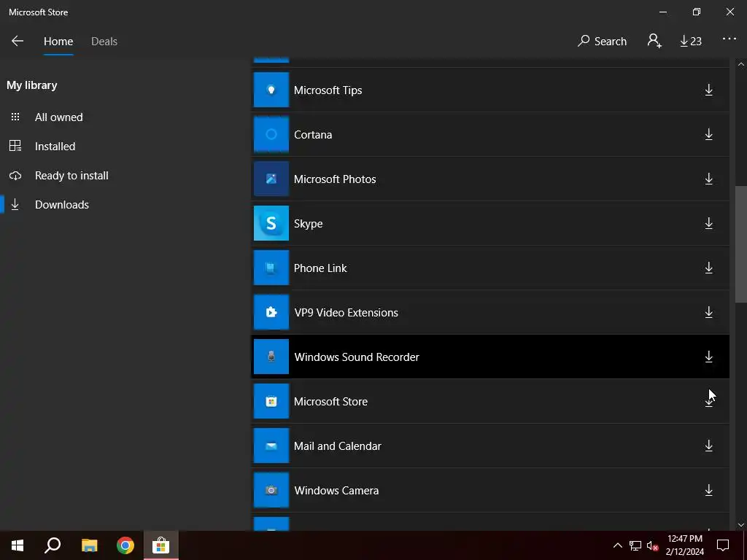Download VP9 Video Extensions arrow

coord(708,312)
